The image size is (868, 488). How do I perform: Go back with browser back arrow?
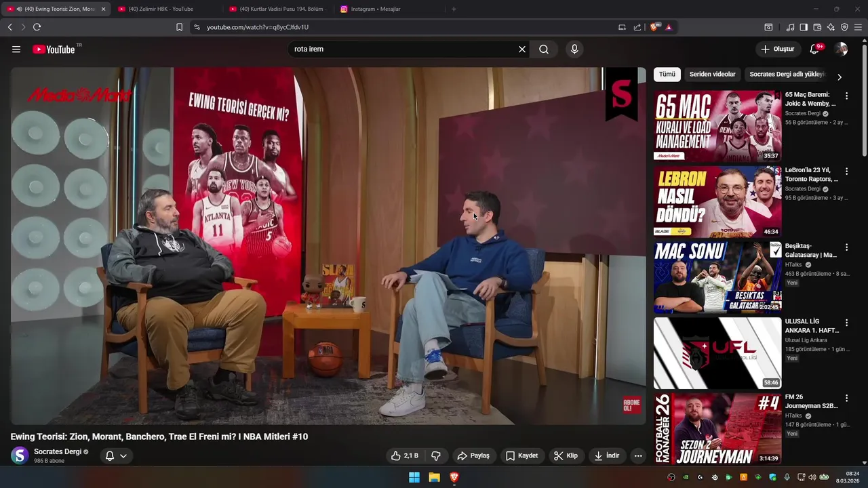tap(10, 27)
